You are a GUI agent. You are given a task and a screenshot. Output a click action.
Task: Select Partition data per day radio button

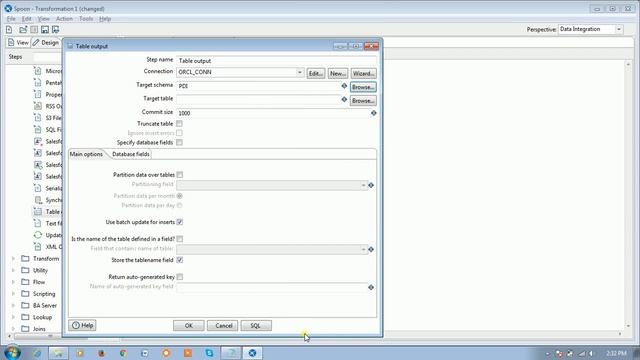tap(179, 205)
